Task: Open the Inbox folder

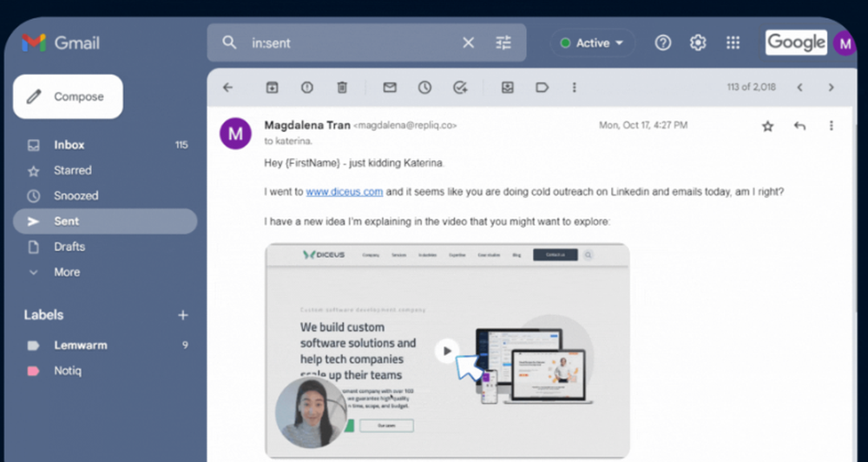Action: 105,145
